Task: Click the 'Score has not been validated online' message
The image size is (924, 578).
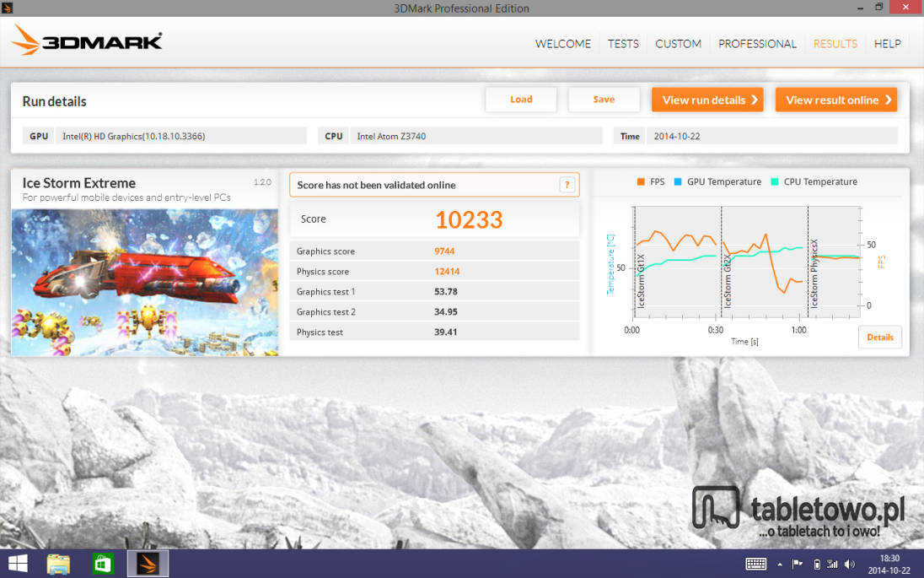Action: coord(376,185)
